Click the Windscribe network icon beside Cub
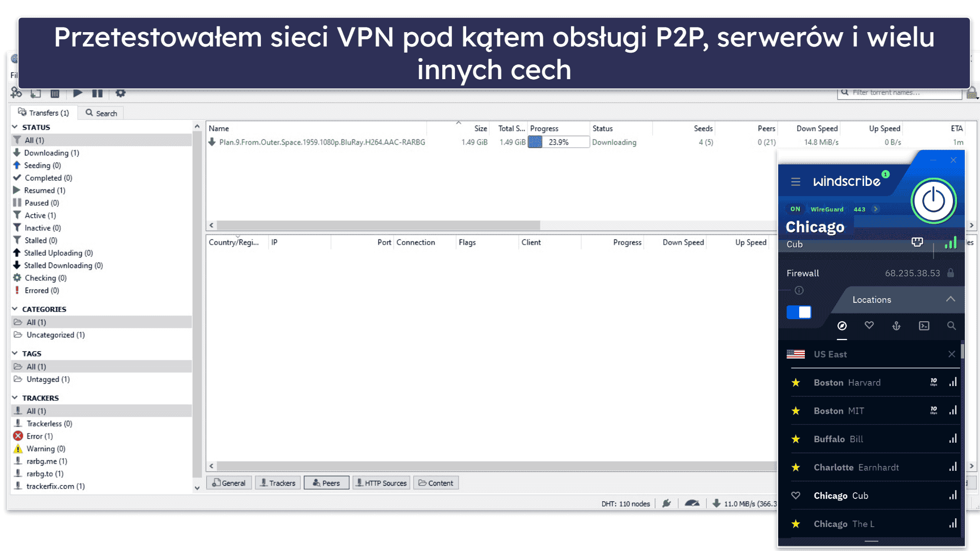Viewport: 980px width, 551px height. (x=917, y=242)
